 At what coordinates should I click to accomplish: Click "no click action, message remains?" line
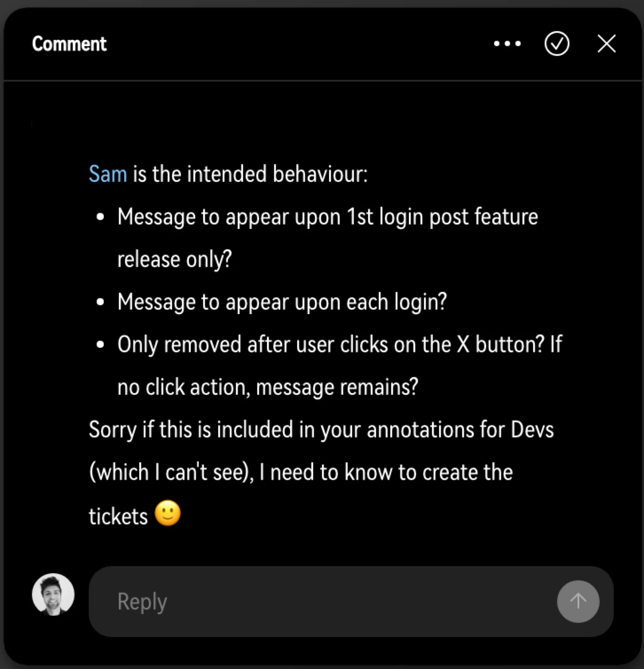[x=268, y=387]
